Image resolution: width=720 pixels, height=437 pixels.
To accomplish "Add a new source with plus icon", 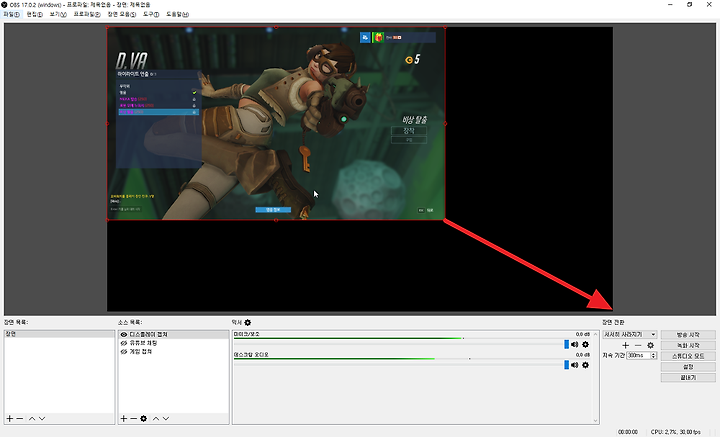I will [124, 419].
